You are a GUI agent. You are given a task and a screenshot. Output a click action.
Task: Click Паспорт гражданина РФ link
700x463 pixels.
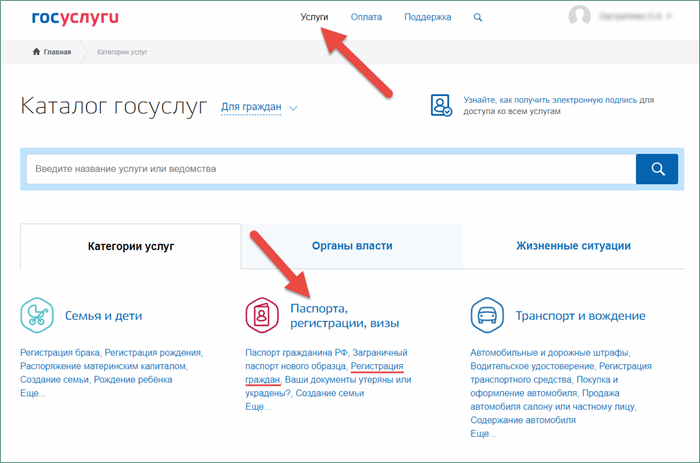296,353
